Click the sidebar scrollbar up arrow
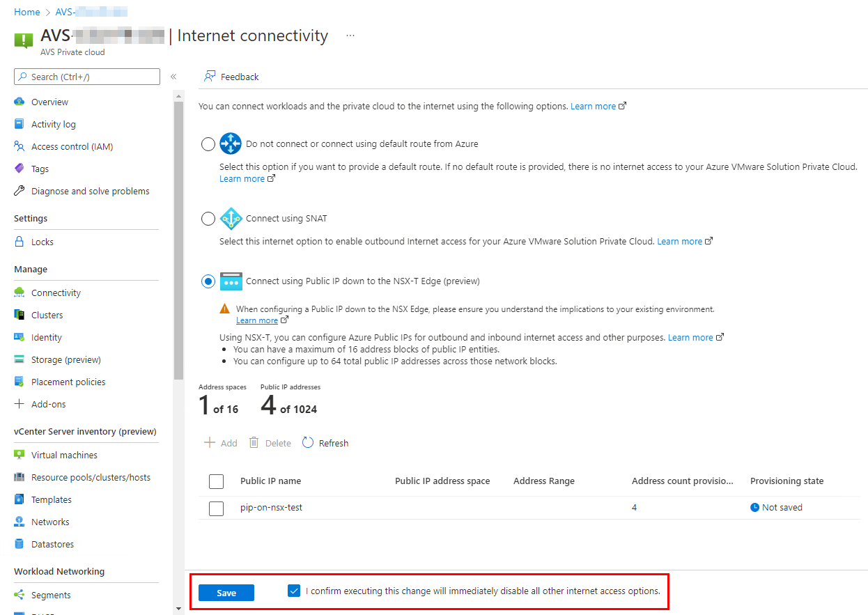 click(x=178, y=95)
